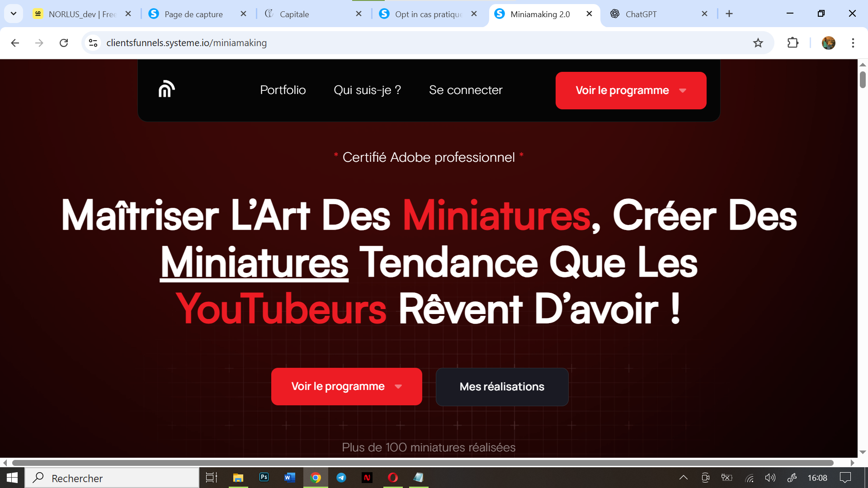Expand the hero Voir le programme dropdown arrow
The image size is (868, 488).
(x=398, y=387)
